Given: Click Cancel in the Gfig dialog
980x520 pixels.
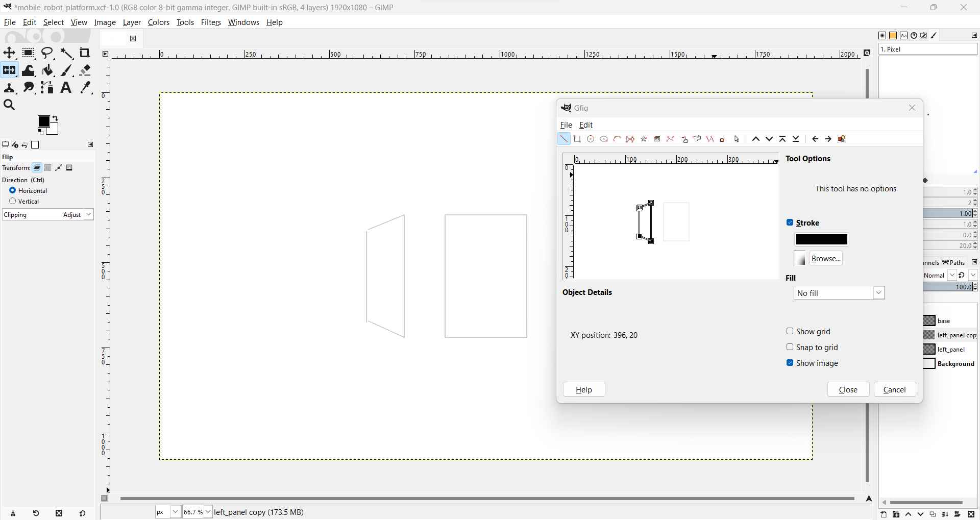Looking at the screenshot, I should [x=895, y=390].
